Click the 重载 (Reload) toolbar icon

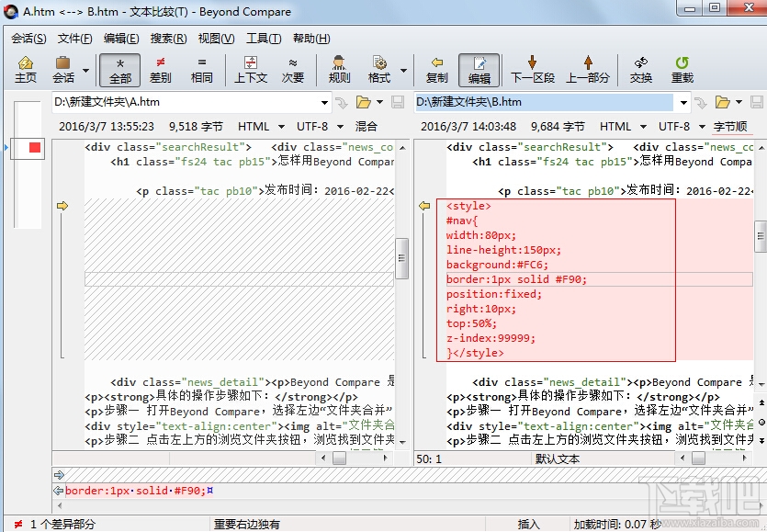pyautogui.click(x=682, y=69)
